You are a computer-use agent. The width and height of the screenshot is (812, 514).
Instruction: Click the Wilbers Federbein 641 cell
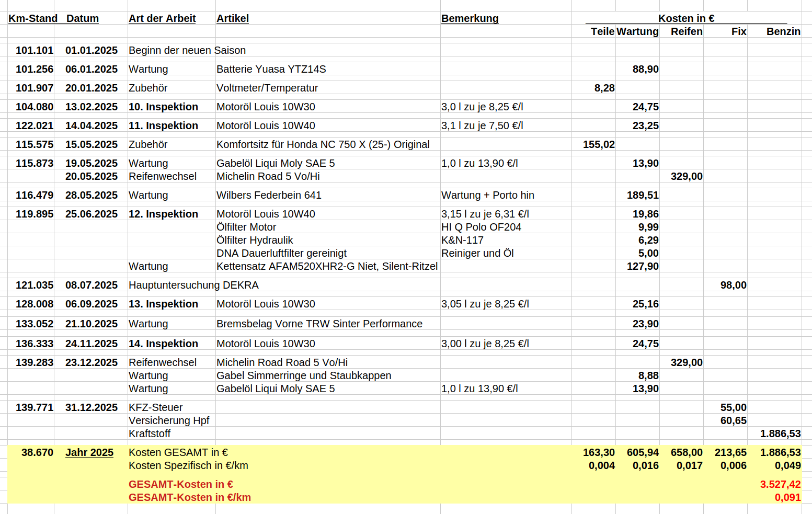coord(269,195)
